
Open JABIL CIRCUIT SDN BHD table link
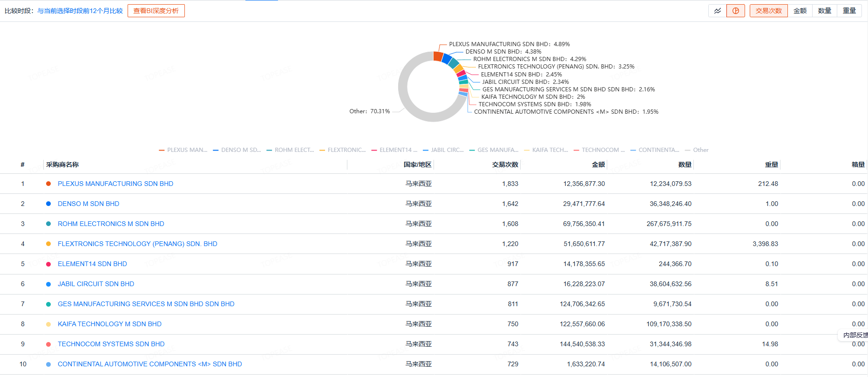pos(96,284)
